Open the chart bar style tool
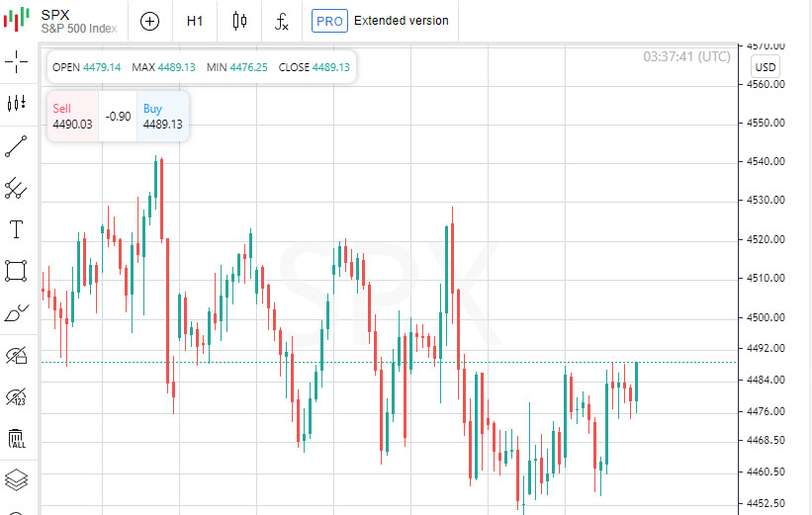Image resolution: width=812 pixels, height=515 pixels. [x=17, y=103]
